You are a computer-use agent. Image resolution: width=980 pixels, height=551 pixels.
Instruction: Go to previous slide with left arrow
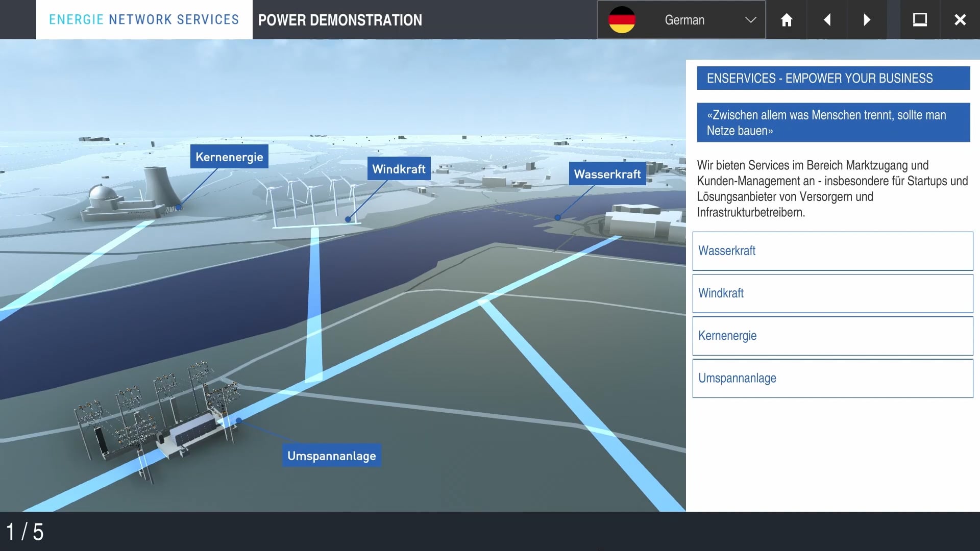click(x=827, y=20)
